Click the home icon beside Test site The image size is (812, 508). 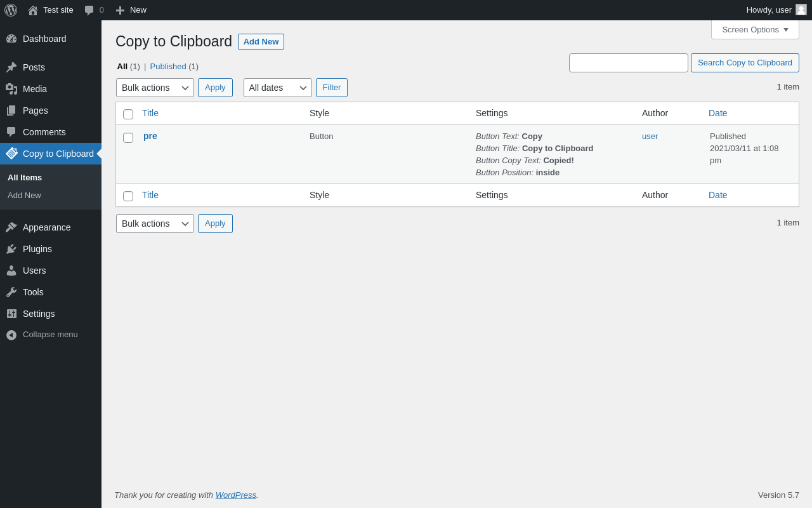(x=33, y=10)
